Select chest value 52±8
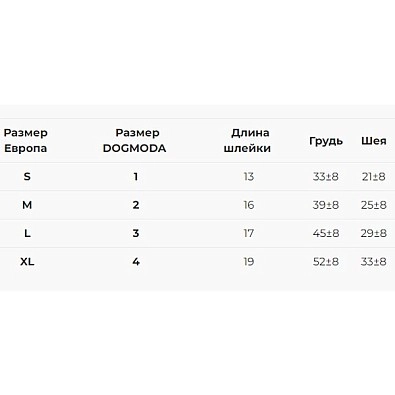The width and height of the screenshot is (395, 395). pos(326,262)
